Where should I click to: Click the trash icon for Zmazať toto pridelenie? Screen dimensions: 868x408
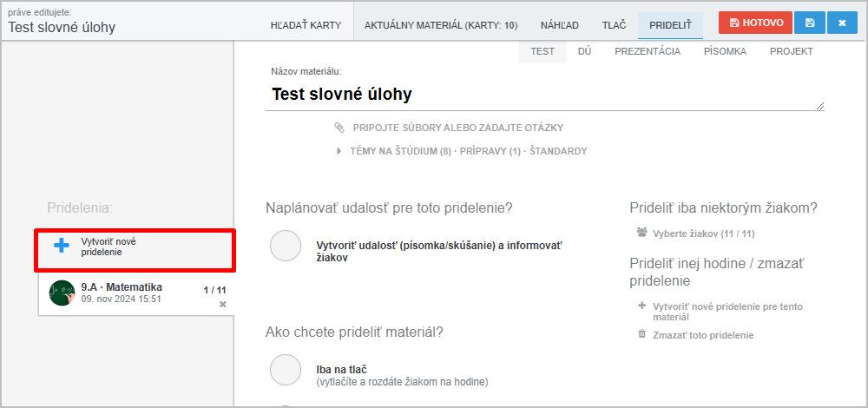point(641,334)
